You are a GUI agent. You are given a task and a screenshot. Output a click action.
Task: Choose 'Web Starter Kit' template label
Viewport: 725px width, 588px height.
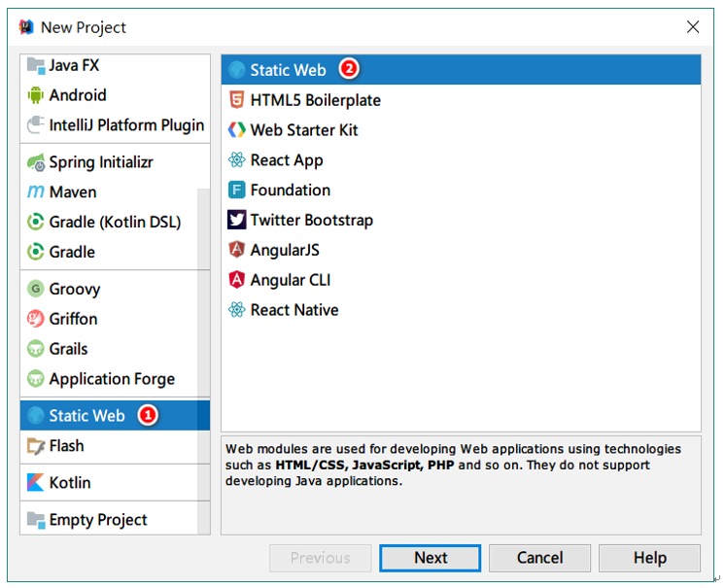(304, 130)
